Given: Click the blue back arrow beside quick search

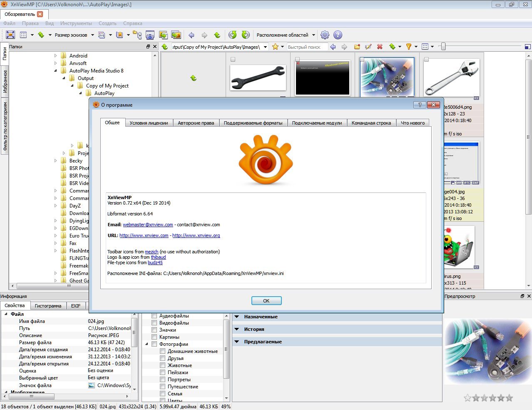Looking at the screenshot, I should point(333,47).
